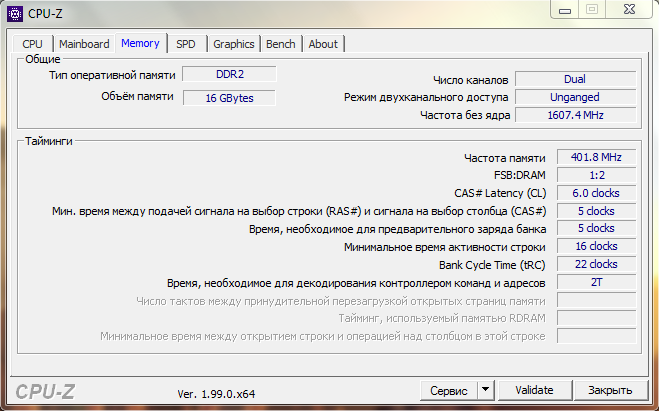Open the Mainboard tab
The height and width of the screenshot is (411, 659).
84,44
